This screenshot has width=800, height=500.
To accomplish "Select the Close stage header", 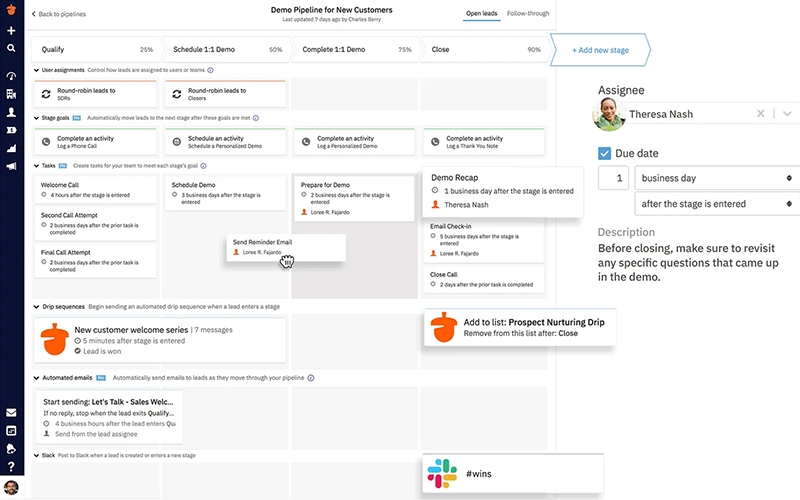I will [485, 49].
